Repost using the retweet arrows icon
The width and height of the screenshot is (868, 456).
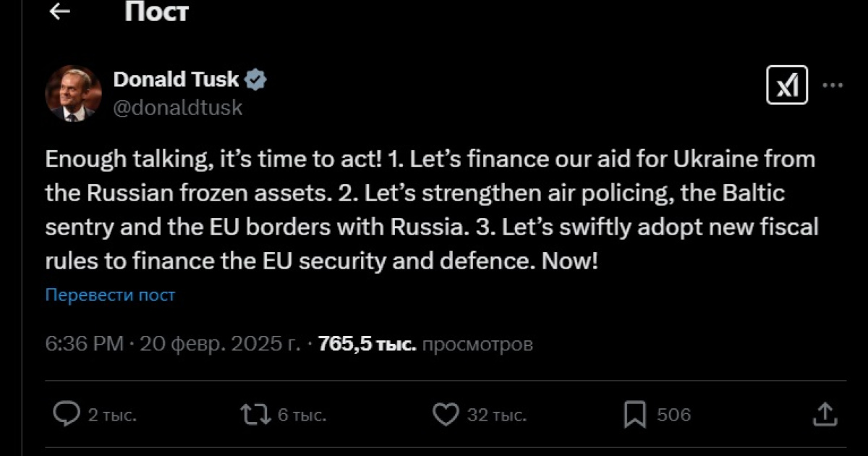(256, 415)
